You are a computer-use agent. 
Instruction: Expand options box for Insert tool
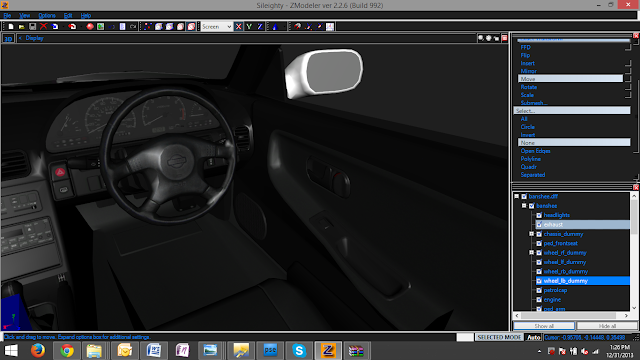(628, 63)
